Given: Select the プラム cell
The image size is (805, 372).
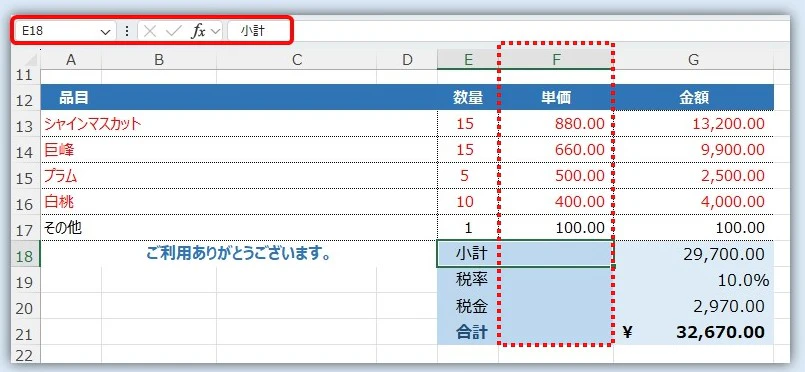Looking at the screenshot, I should [239, 175].
